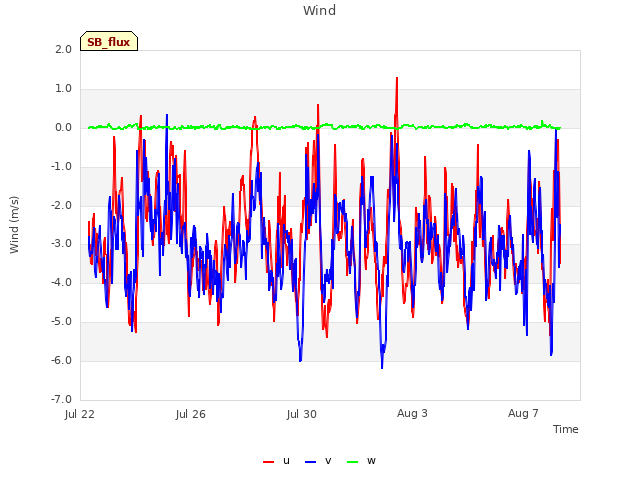The width and height of the screenshot is (640, 480).
Task: Click the '-3.0' y-axis tick label
Action: [61, 244]
